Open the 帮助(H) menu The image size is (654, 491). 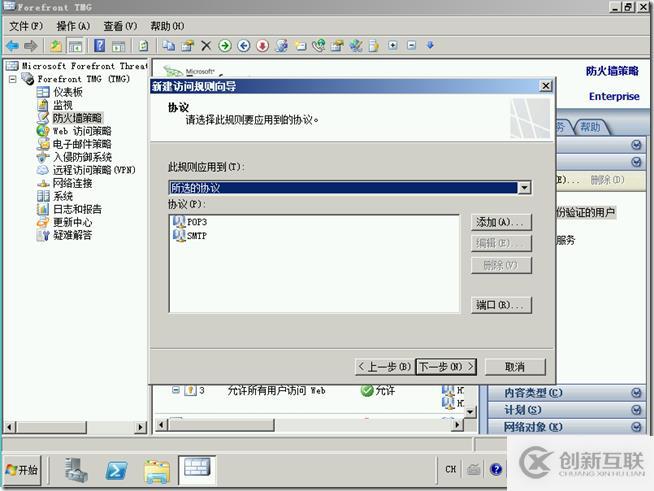click(167, 26)
